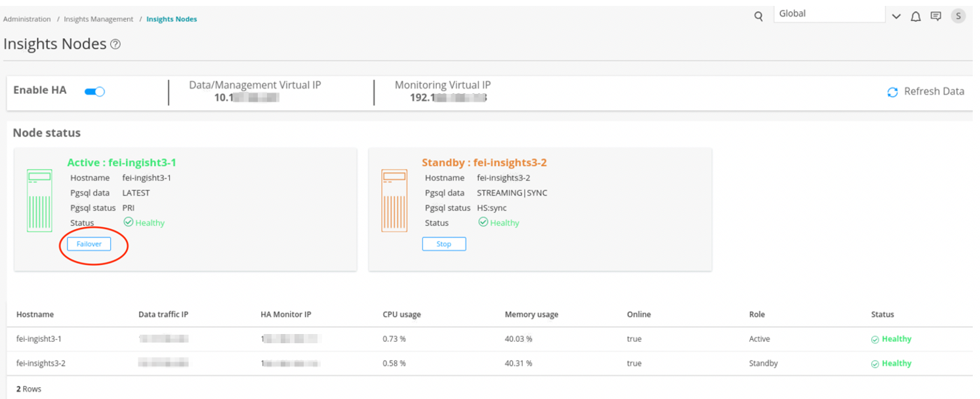Viewport: 980px width, 399px height.
Task: Toggle the Enable HA switch
Action: (95, 91)
